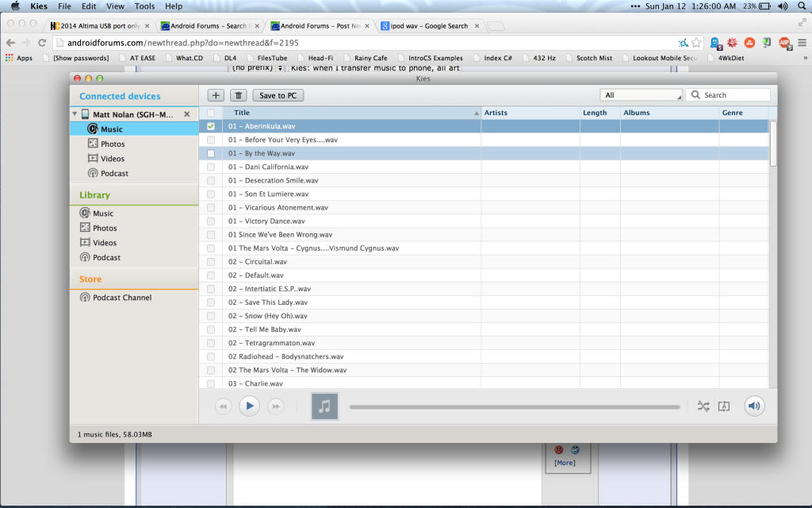The image size is (812, 508).
Task: Check the Victory Dance.wav checkbox
Action: tap(211, 221)
